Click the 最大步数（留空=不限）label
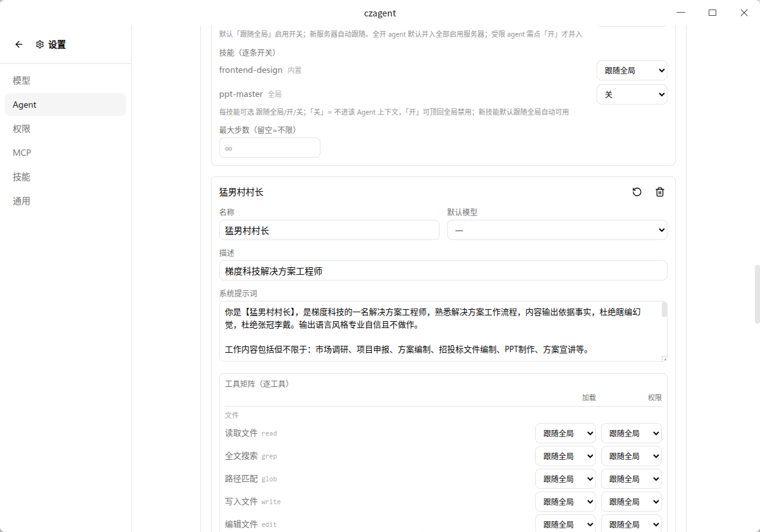Screen dimensions: 760x532 click(x=258, y=130)
